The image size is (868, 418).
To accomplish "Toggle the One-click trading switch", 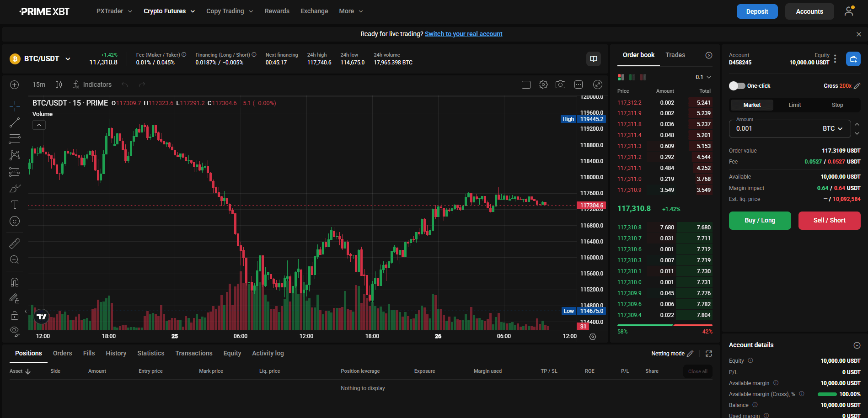I will 737,86.
